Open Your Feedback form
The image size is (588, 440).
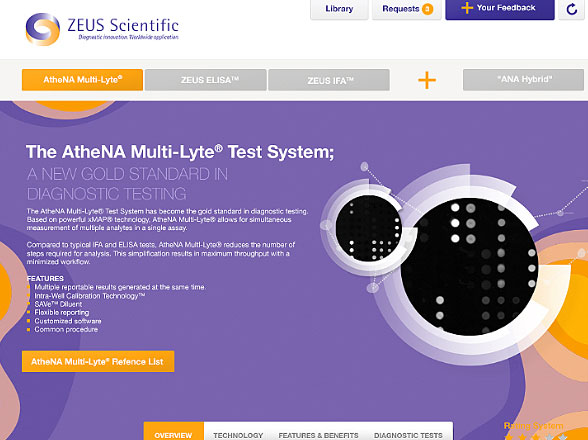500,9
